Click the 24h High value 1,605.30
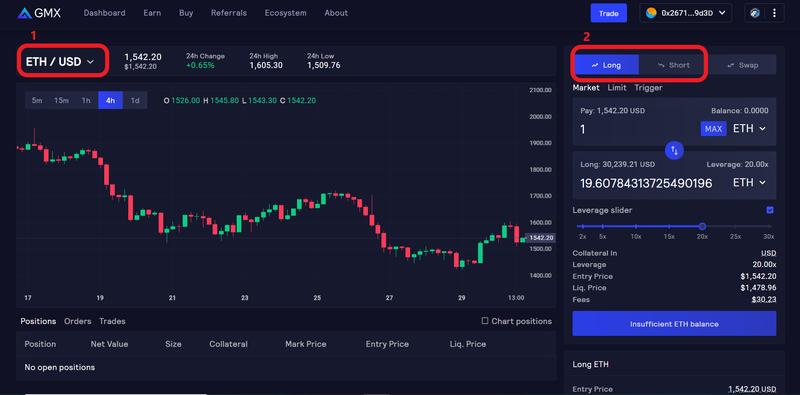 266,65
